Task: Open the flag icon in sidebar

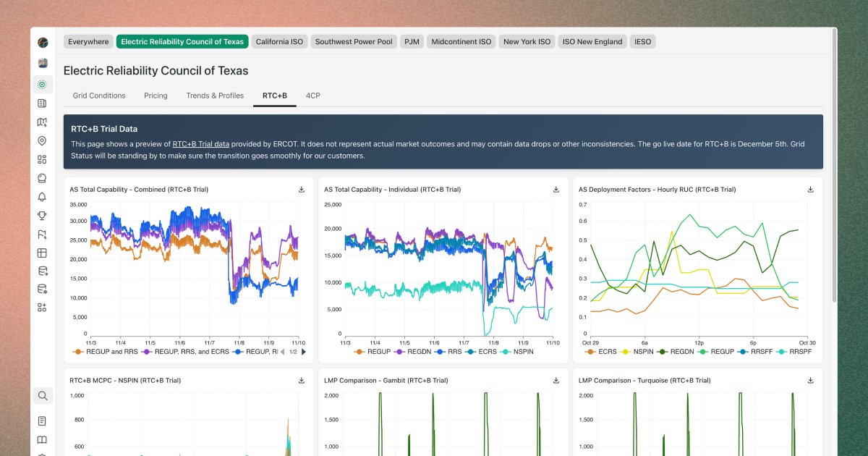Action: click(x=42, y=235)
